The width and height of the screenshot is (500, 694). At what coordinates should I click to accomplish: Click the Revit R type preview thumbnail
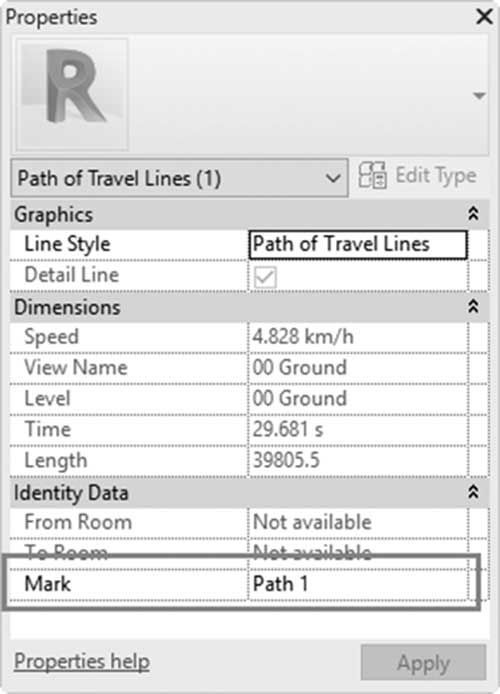[73, 94]
